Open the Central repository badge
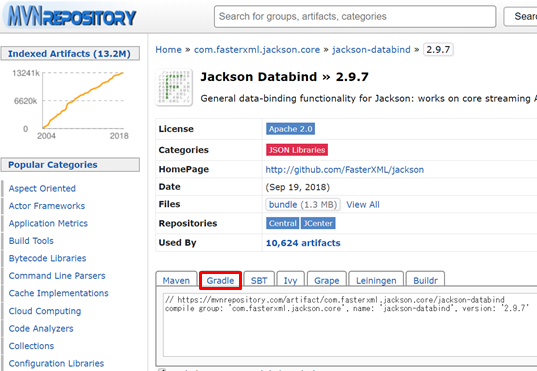The height and width of the screenshot is (371, 537). click(283, 223)
